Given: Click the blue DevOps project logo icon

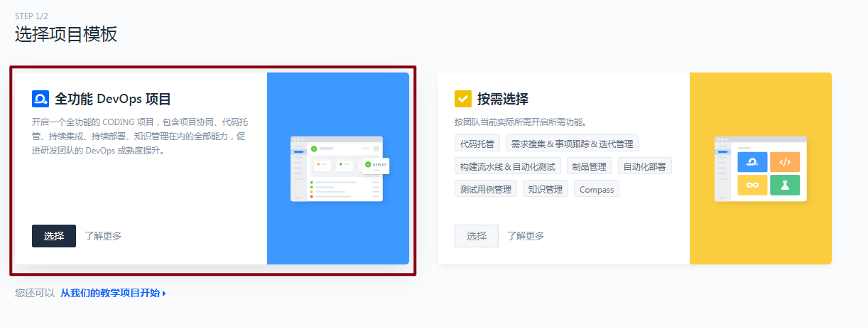Looking at the screenshot, I should pyautogui.click(x=40, y=99).
